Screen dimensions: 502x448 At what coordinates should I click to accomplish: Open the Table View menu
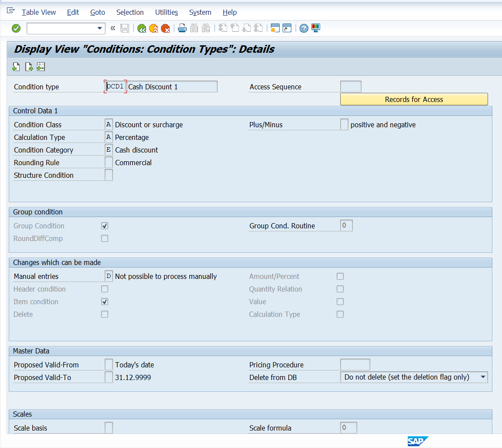(x=38, y=12)
